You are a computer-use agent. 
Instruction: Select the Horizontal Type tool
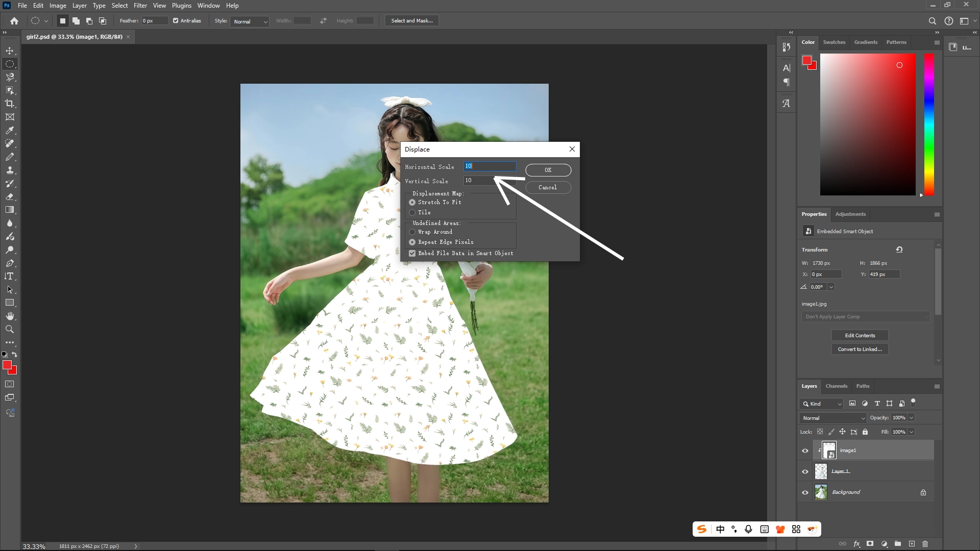[10, 276]
